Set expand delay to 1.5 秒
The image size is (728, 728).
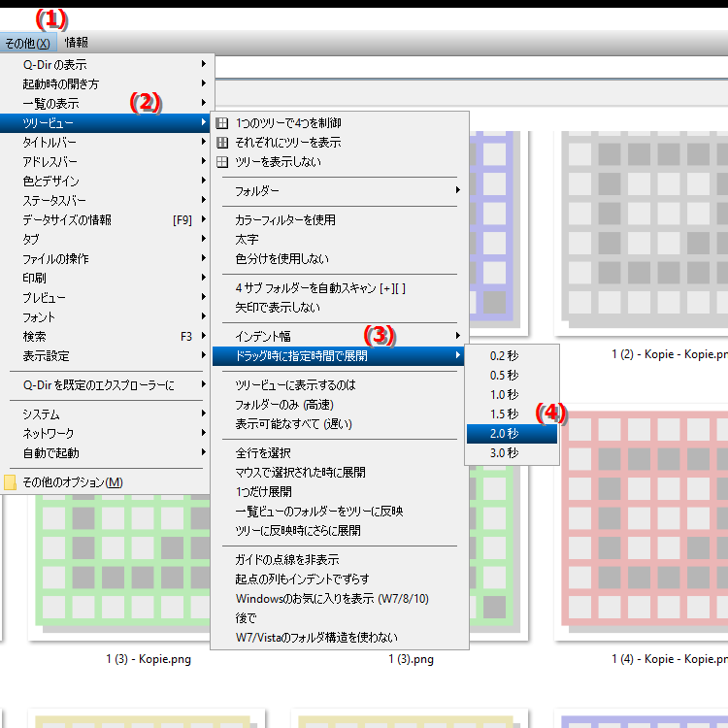coord(512,414)
